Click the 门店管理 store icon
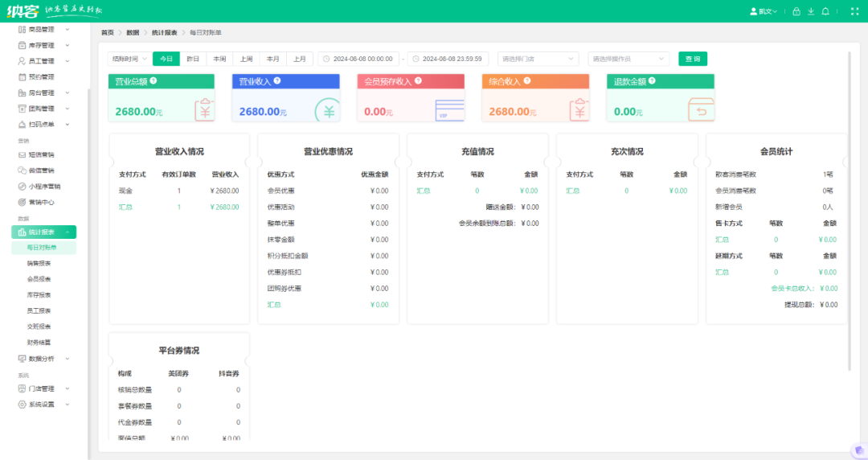The width and height of the screenshot is (868, 460). coord(22,389)
